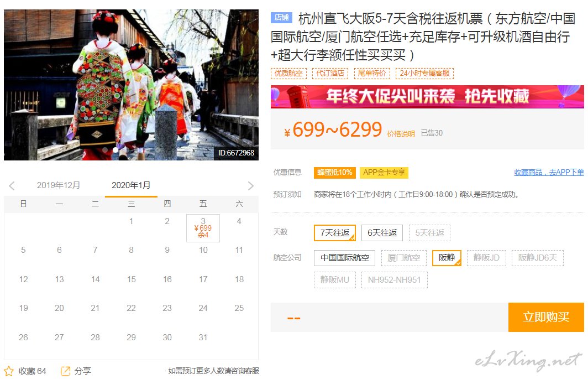Click the 尾单特价 tag
588x379 pixels.
tap(372, 73)
